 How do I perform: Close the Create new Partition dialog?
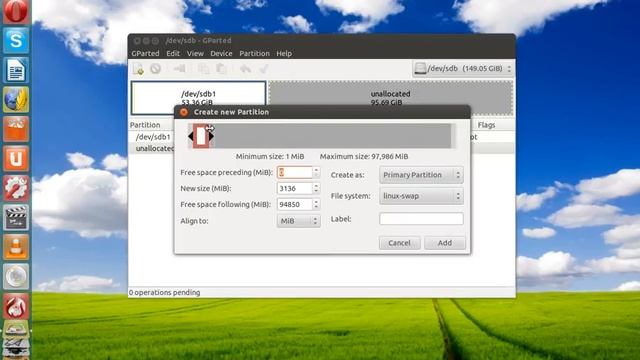coord(184,112)
